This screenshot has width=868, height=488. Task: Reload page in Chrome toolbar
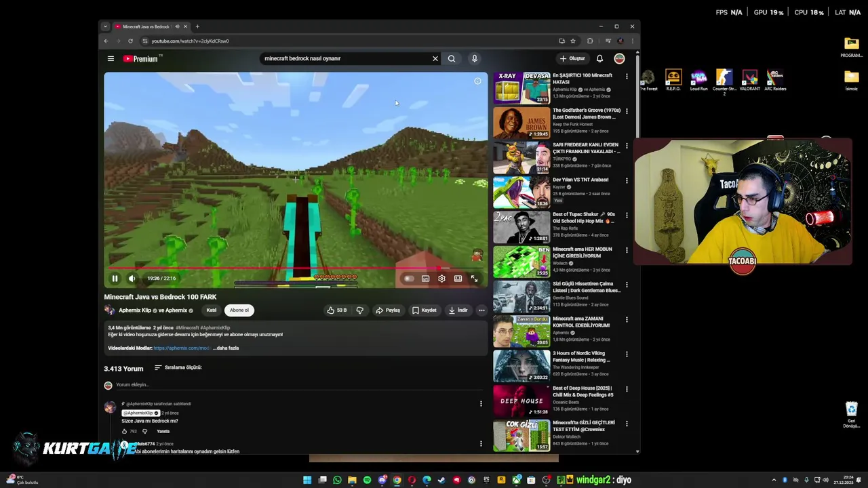coord(130,41)
